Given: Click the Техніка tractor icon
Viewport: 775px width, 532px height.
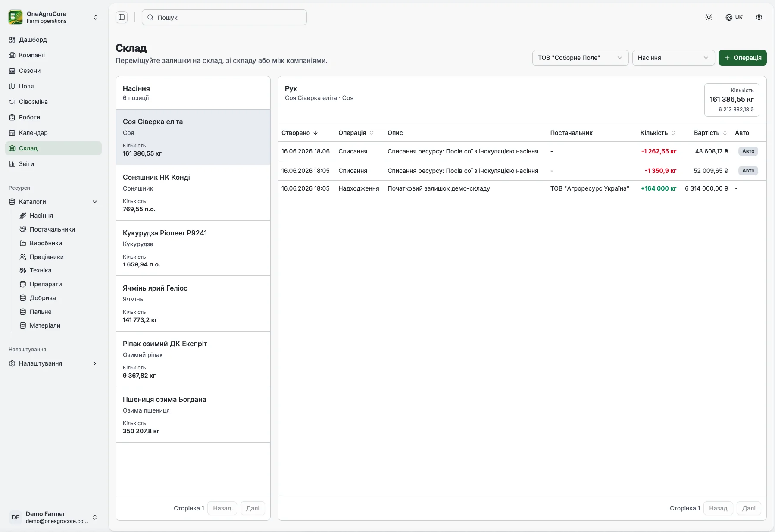Looking at the screenshot, I should 23,270.
